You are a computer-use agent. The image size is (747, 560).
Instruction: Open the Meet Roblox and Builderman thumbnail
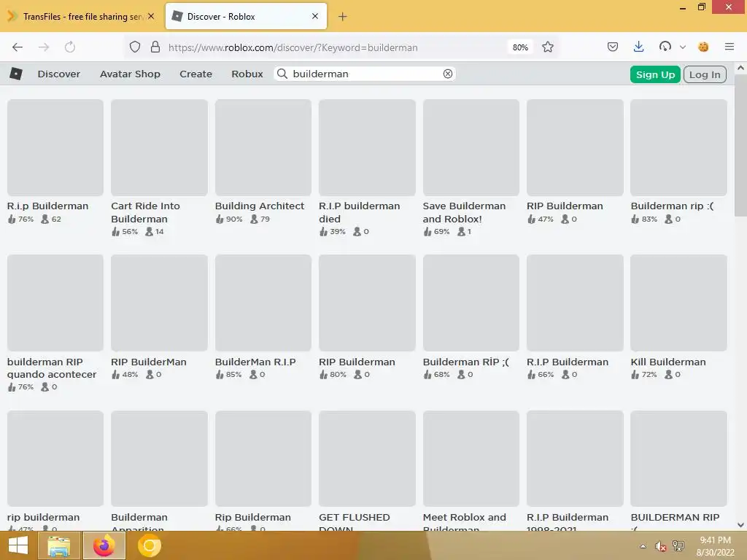point(471,459)
